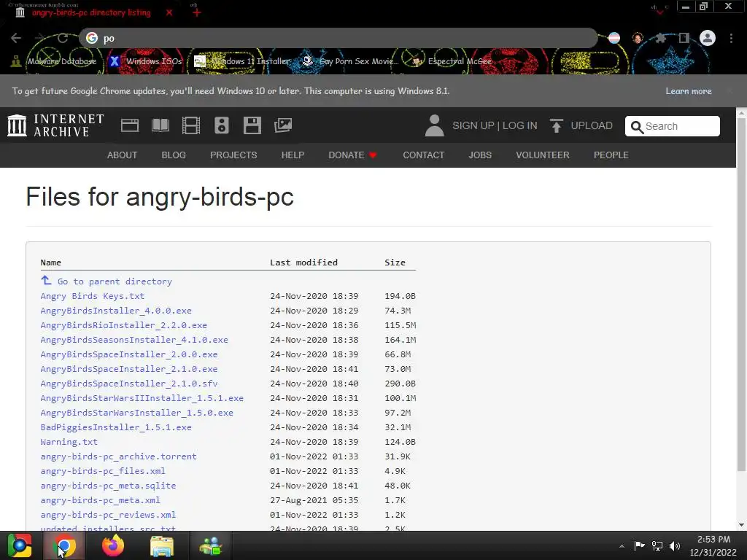Toggle the Chrome side panel icon
The height and width of the screenshot is (560, 747).
click(684, 38)
